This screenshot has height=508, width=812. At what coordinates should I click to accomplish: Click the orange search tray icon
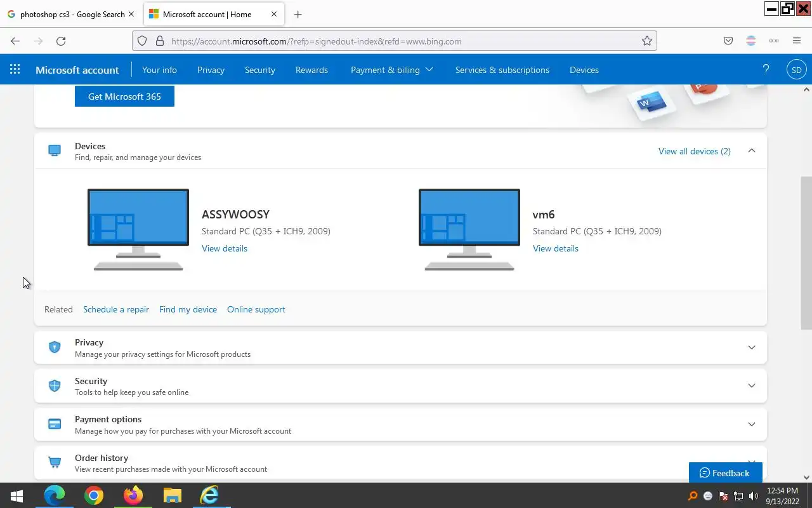(693, 496)
